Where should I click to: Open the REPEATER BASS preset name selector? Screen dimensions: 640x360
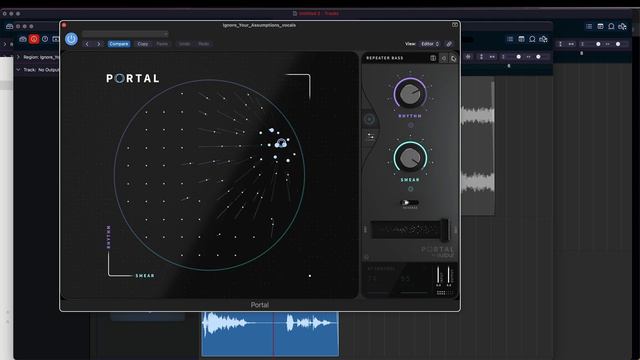tap(385, 58)
